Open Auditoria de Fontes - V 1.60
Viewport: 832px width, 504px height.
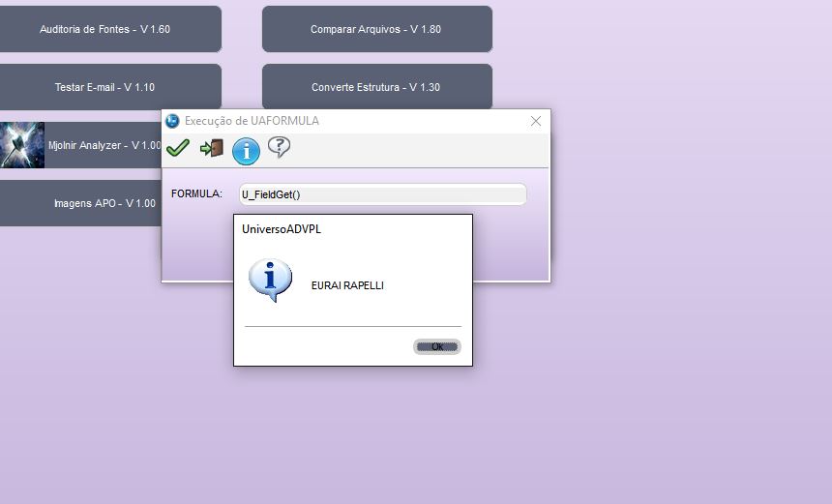104,29
